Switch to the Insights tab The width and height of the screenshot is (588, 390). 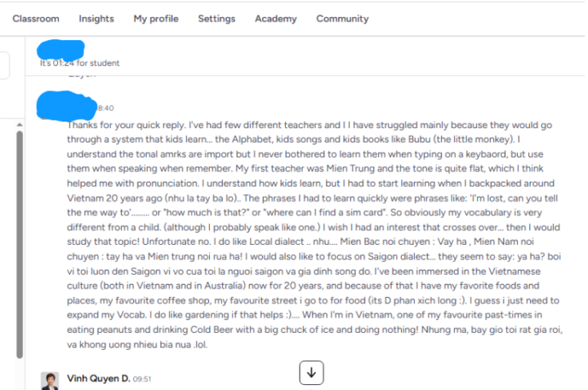(96, 19)
